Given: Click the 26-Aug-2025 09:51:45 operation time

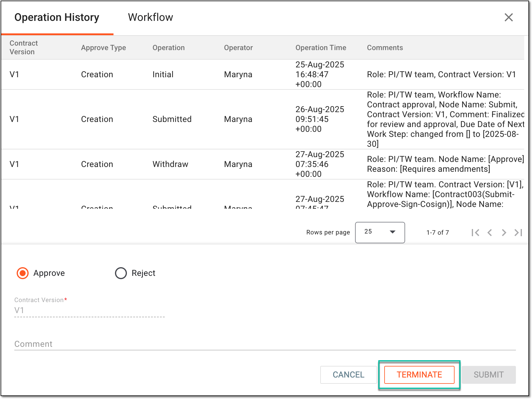Looking at the screenshot, I should click(320, 119).
